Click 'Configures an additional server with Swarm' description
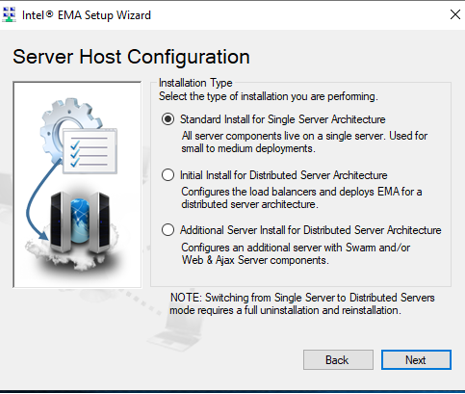Screen dimensions: 465x394 (x=296, y=254)
